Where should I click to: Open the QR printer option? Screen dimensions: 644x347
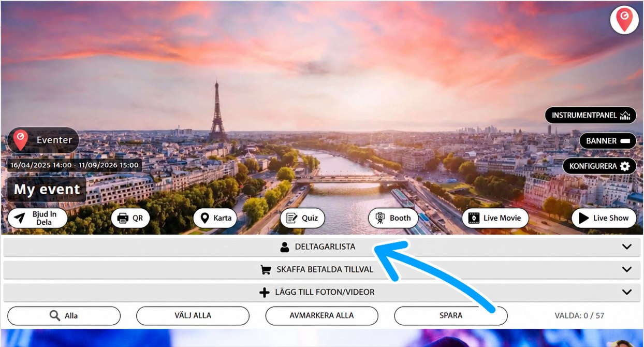click(130, 218)
